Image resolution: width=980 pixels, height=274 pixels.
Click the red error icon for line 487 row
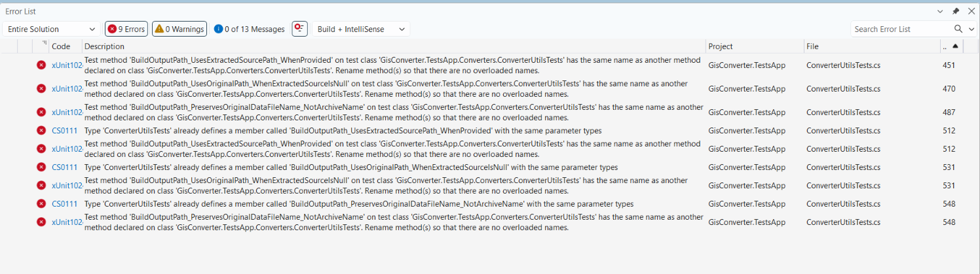[x=41, y=112]
